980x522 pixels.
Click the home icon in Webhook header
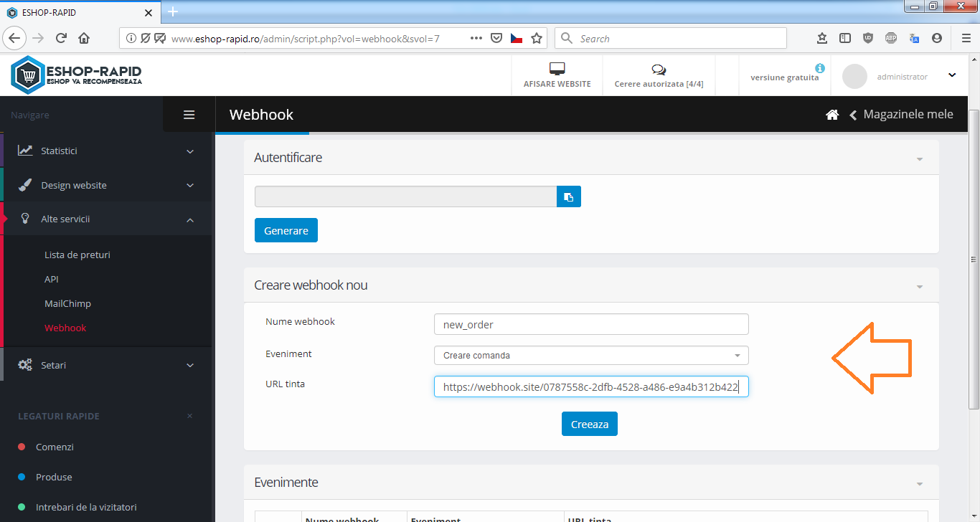pyautogui.click(x=832, y=115)
